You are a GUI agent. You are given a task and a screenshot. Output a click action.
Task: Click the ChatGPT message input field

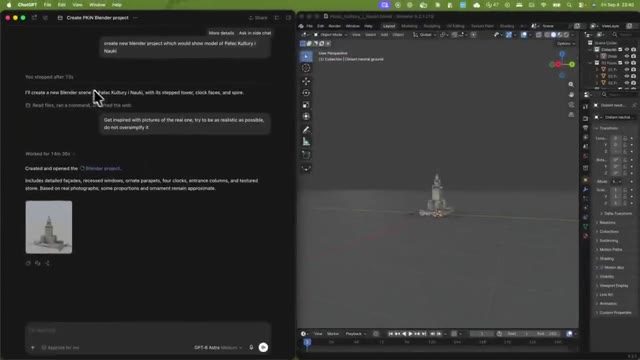148,331
